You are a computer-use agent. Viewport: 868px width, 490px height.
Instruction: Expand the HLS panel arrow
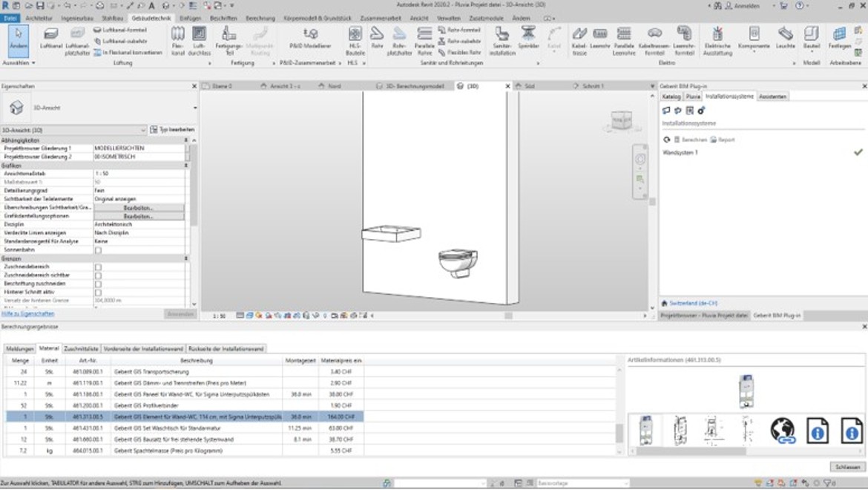[x=364, y=64]
